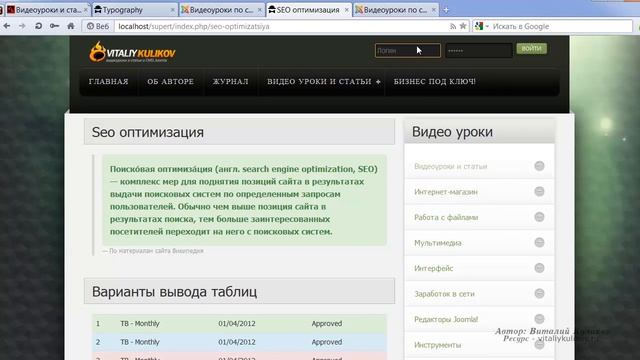The image size is (640, 360).
Task: Open Видеоуроки и статьи sidebar link
Action: [451, 167]
